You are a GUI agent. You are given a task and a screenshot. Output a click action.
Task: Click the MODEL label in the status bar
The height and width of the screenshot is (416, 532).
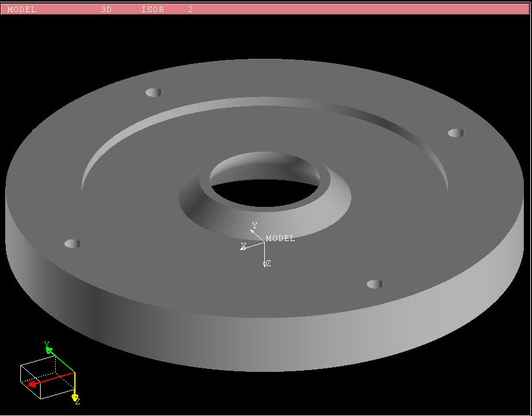[x=21, y=9]
